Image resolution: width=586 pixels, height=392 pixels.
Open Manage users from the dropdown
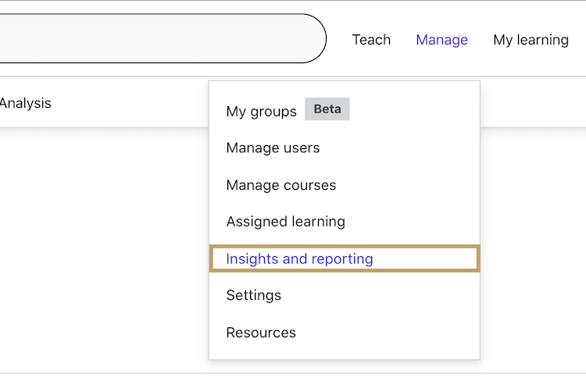coord(273,148)
